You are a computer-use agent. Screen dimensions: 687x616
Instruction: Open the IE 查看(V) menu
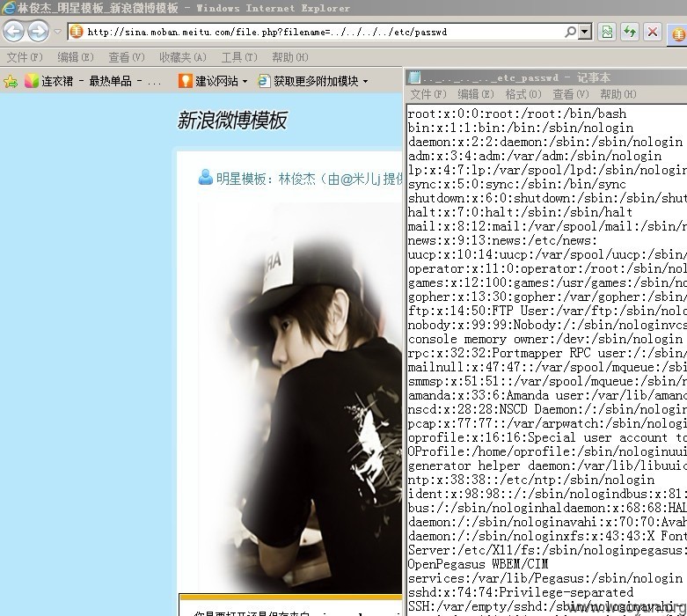(x=126, y=57)
